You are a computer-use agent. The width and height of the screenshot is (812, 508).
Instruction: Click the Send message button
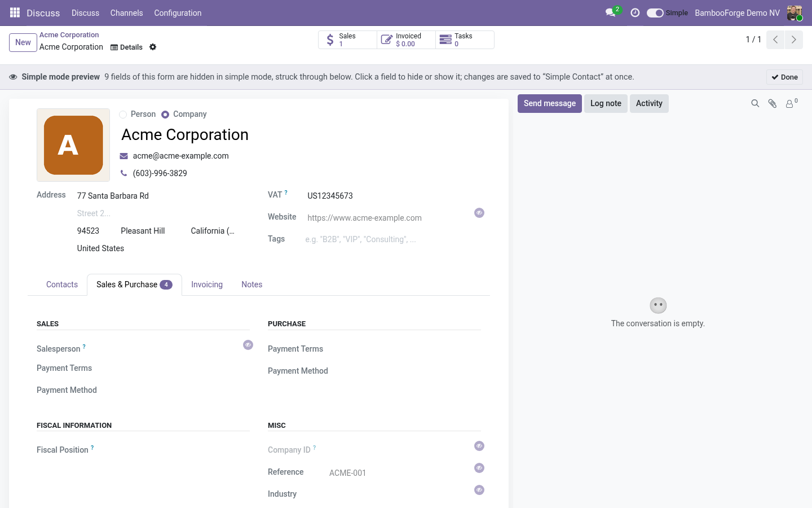(550, 103)
